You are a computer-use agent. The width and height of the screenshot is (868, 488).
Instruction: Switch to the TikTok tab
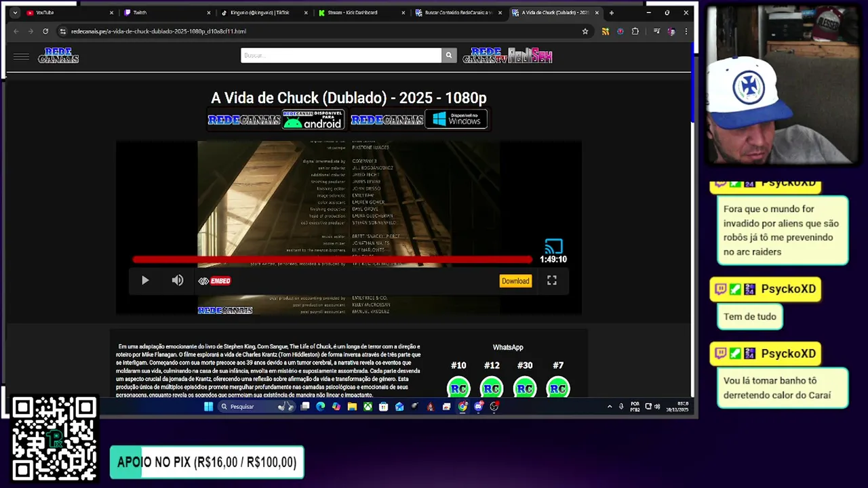point(263,12)
